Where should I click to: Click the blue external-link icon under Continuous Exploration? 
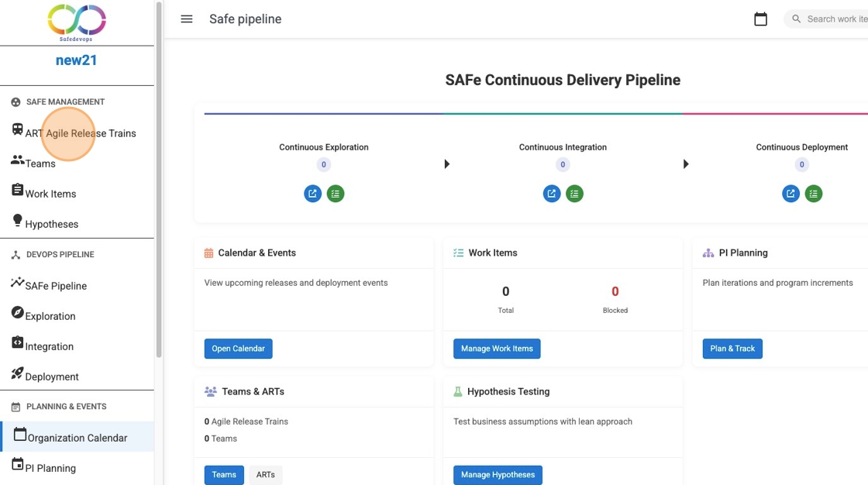pyautogui.click(x=312, y=193)
